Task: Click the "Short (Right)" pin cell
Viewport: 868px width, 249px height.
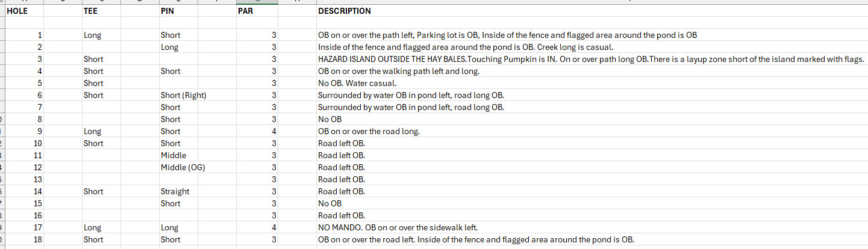Action: pos(184,95)
